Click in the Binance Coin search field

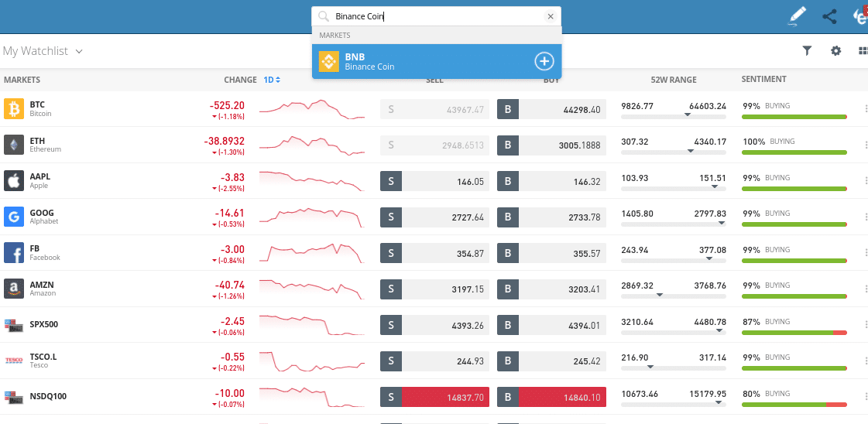point(437,16)
